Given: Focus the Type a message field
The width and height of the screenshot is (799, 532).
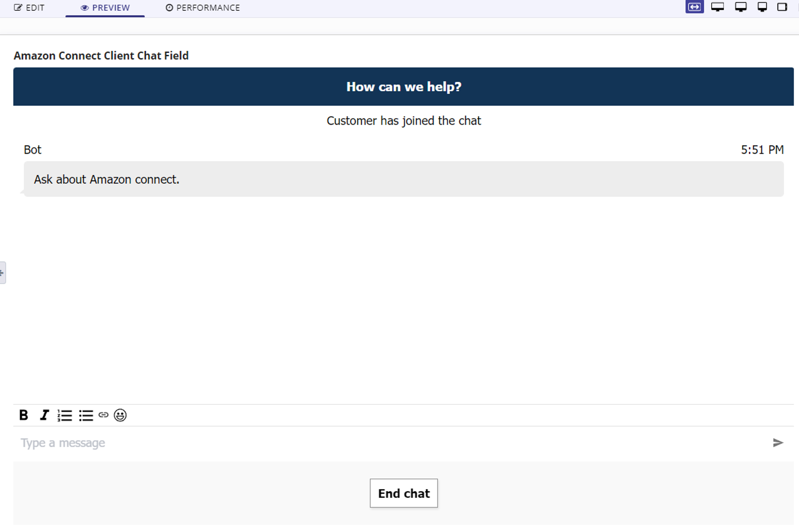Looking at the screenshot, I should tap(390, 443).
